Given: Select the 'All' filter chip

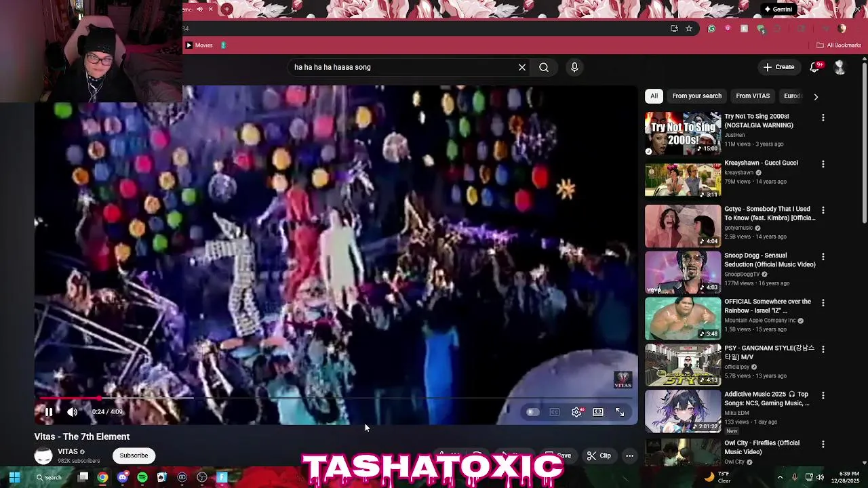Looking at the screenshot, I should [x=654, y=96].
